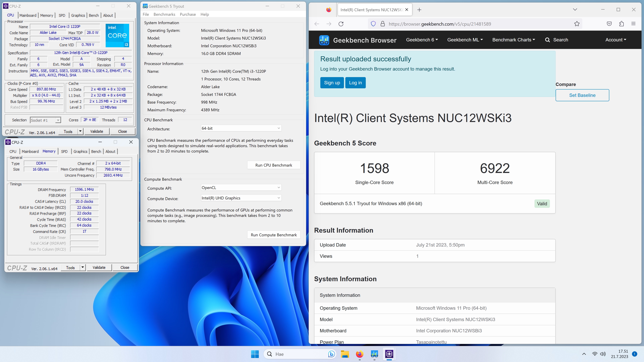Open the volume speaker tray icon

point(603,354)
